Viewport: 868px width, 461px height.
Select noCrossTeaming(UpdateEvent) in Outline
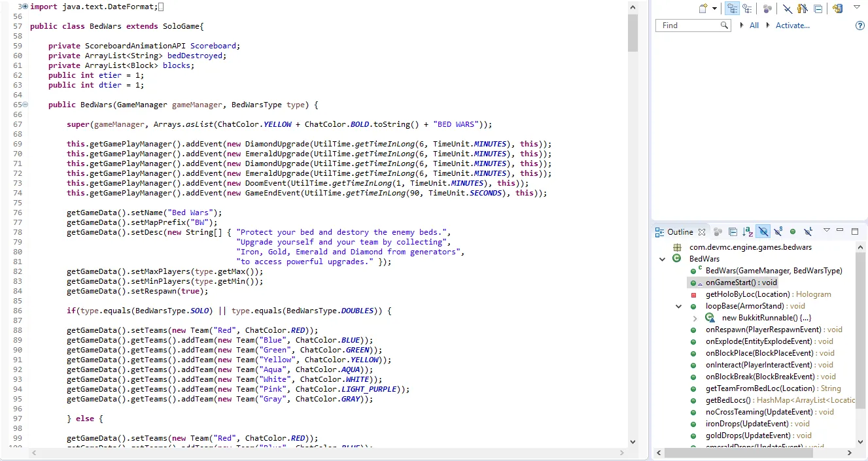770,412
